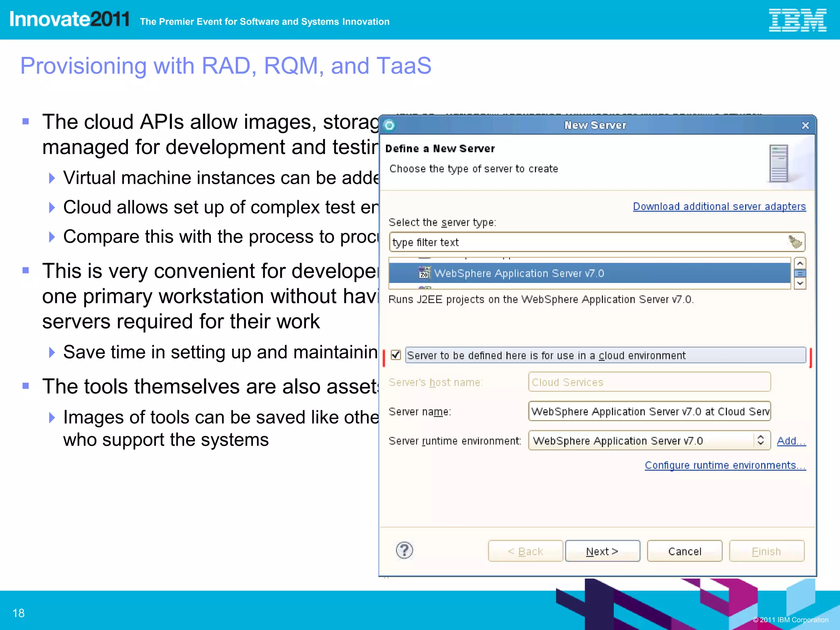Click 'Runs J2EE projects' description text
Viewport: 840px width, 630px height.
pyautogui.click(x=541, y=299)
